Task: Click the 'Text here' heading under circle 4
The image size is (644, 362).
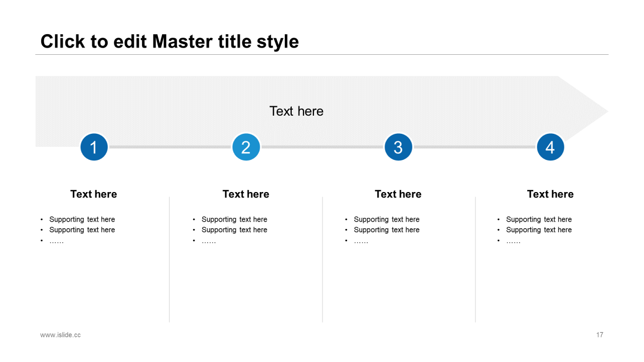Action: [x=550, y=194]
